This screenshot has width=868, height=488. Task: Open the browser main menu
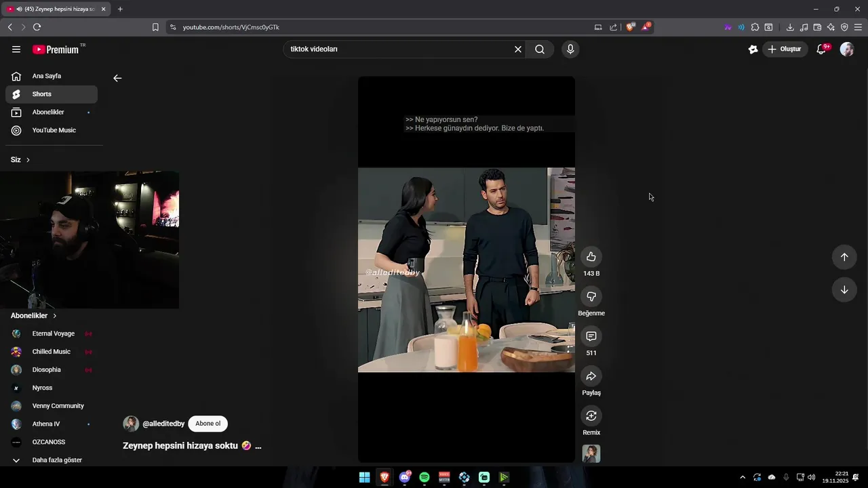click(x=858, y=27)
